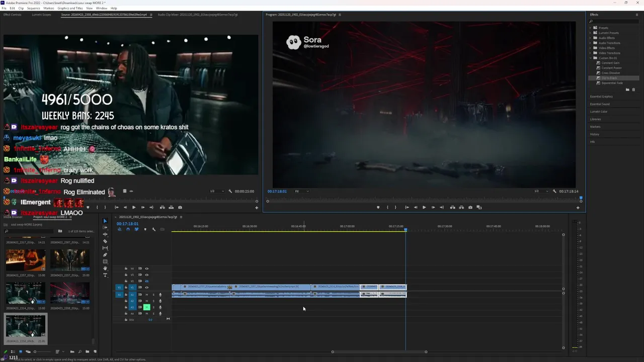
Task: Toggle lock on track V4
Action: tap(126, 268)
